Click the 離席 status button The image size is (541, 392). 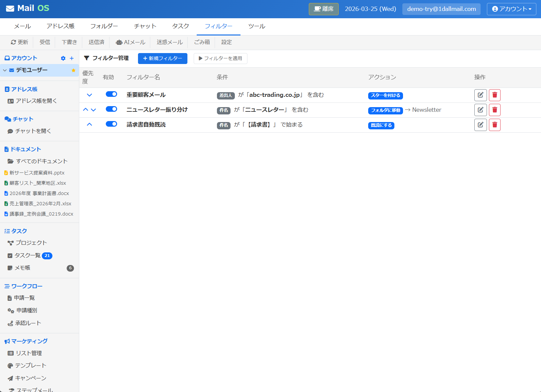pyautogui.click(x=323, y=9)
